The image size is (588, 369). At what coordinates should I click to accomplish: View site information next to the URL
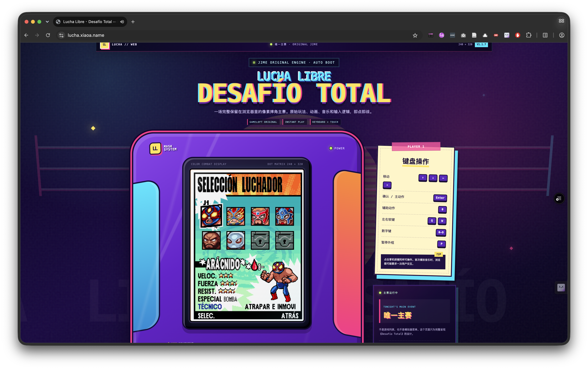pyautogui.click(x=61, y=35)
